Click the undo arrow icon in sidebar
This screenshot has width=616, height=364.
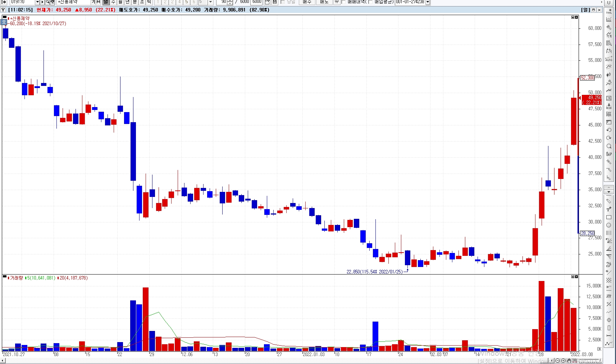point(609,130)
